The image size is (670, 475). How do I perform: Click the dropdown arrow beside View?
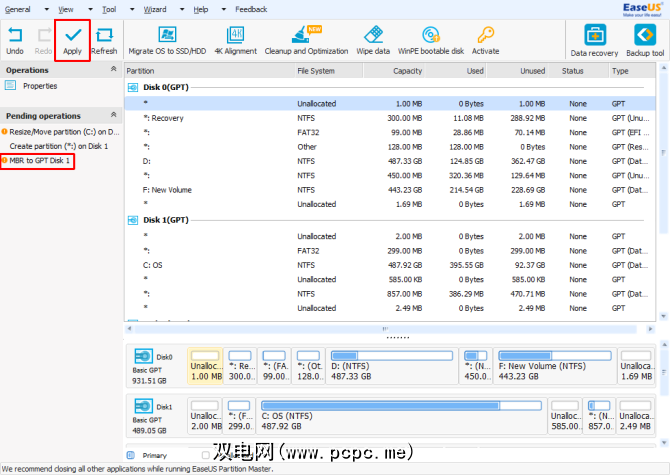[90, 9]
